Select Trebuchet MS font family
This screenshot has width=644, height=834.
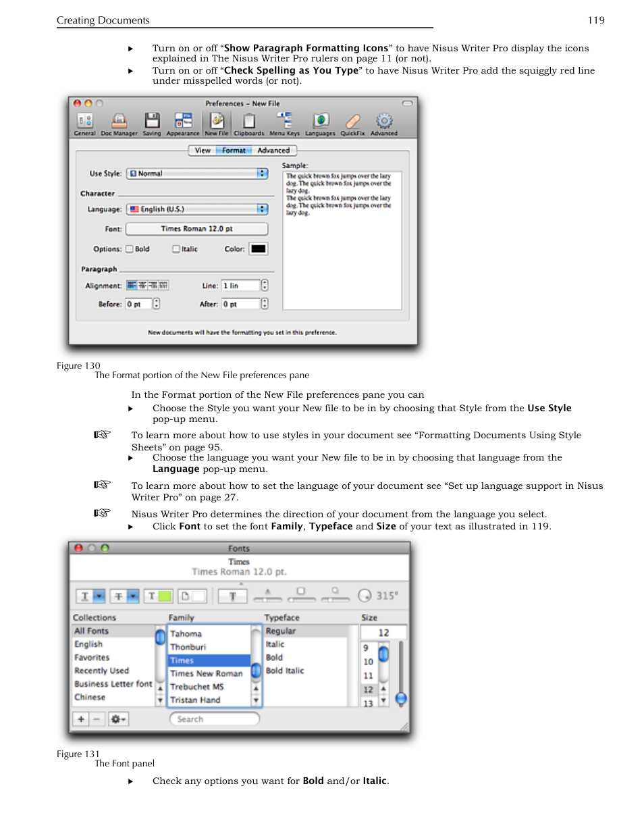pyautogui.click(x=209, y=687)
